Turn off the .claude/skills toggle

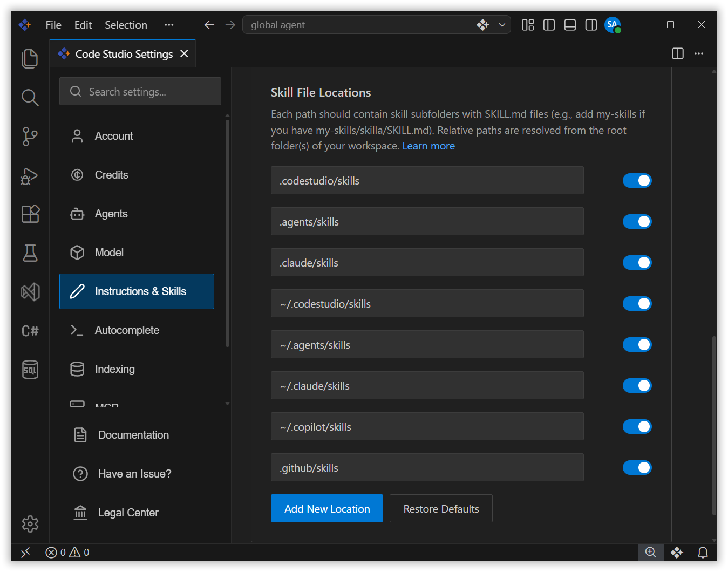click(x=637, y=263)
